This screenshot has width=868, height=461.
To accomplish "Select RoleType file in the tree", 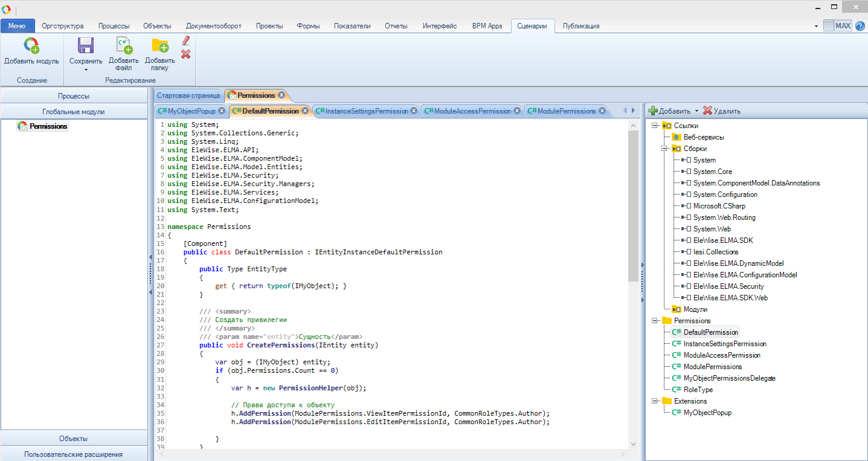I will pyautogui.click(x=698, y=390).
